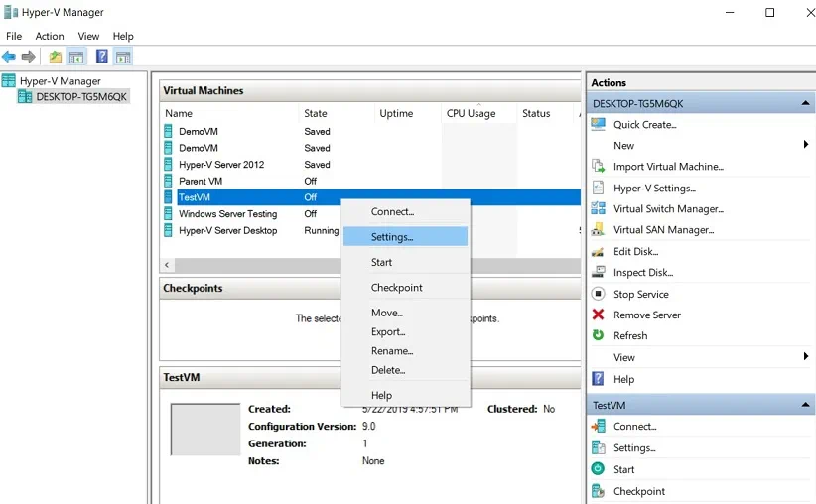This screenshot has width=816, height=504.
Task: Click the green Refresh icon
Action: point(598,335)
